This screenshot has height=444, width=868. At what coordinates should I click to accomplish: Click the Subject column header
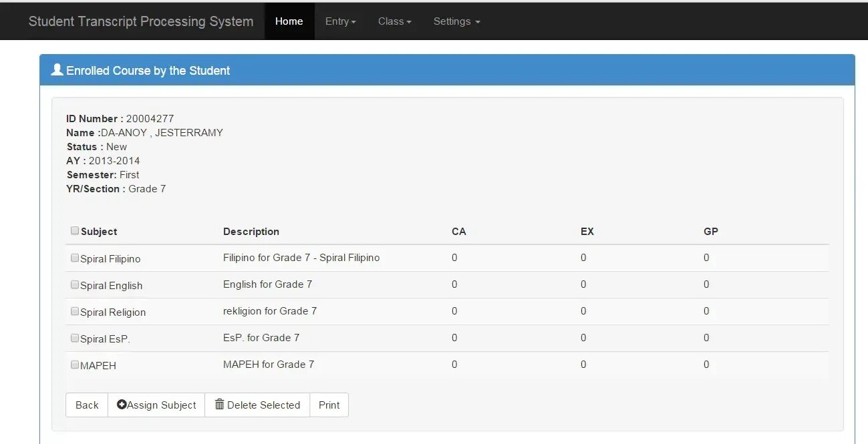(x=99, y=232)
